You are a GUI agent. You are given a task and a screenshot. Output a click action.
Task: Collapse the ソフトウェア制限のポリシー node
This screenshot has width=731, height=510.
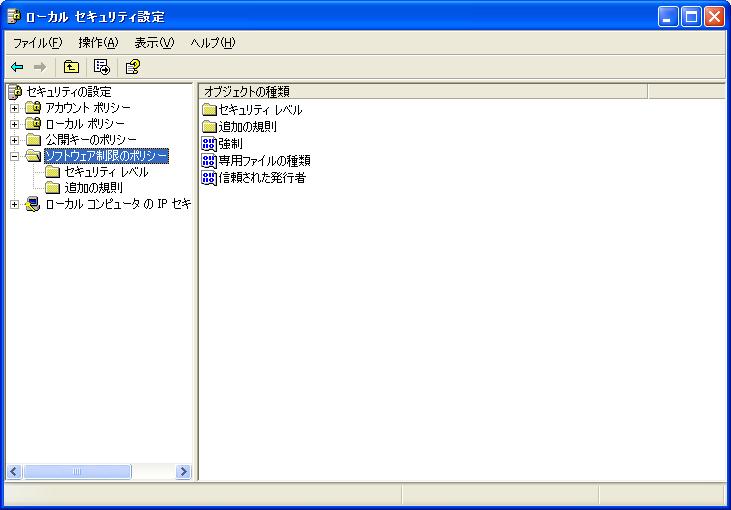pos(14,156)
